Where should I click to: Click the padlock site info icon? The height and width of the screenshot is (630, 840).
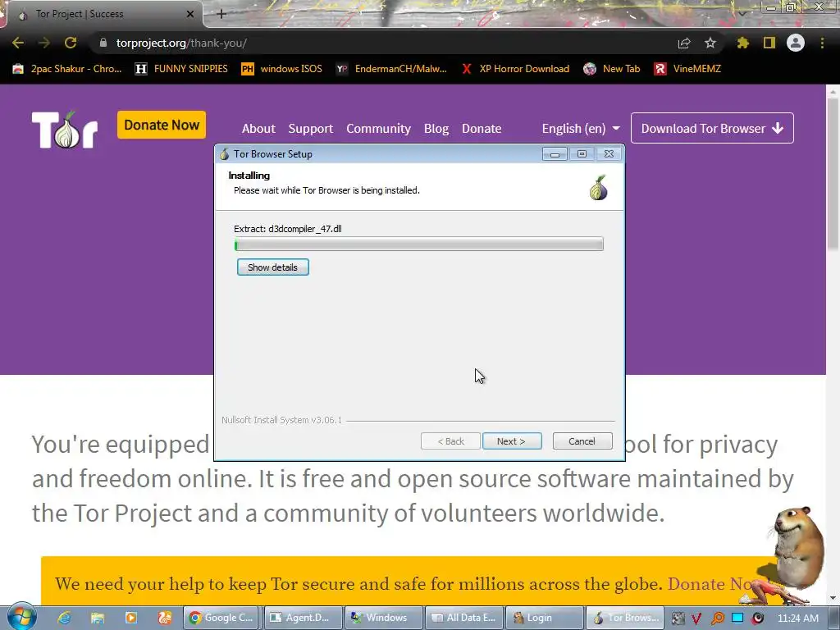pyautogui.click(x=103, y=43)
